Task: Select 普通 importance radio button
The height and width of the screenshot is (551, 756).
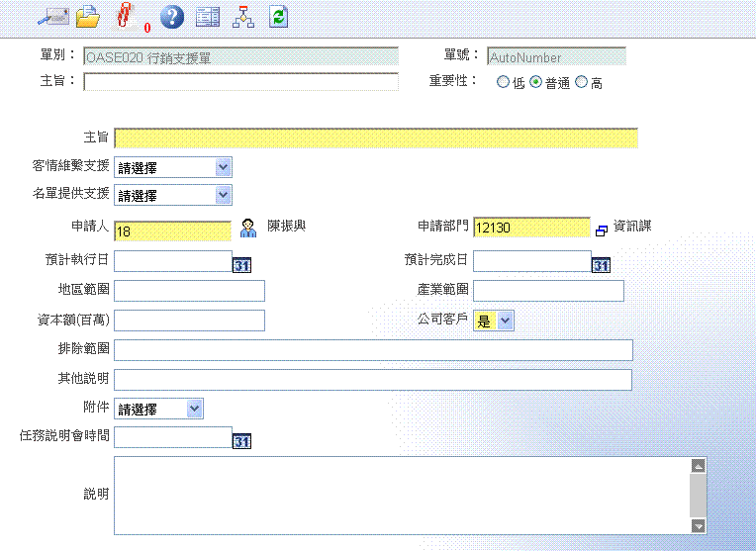Action: (x=536, y=83)
